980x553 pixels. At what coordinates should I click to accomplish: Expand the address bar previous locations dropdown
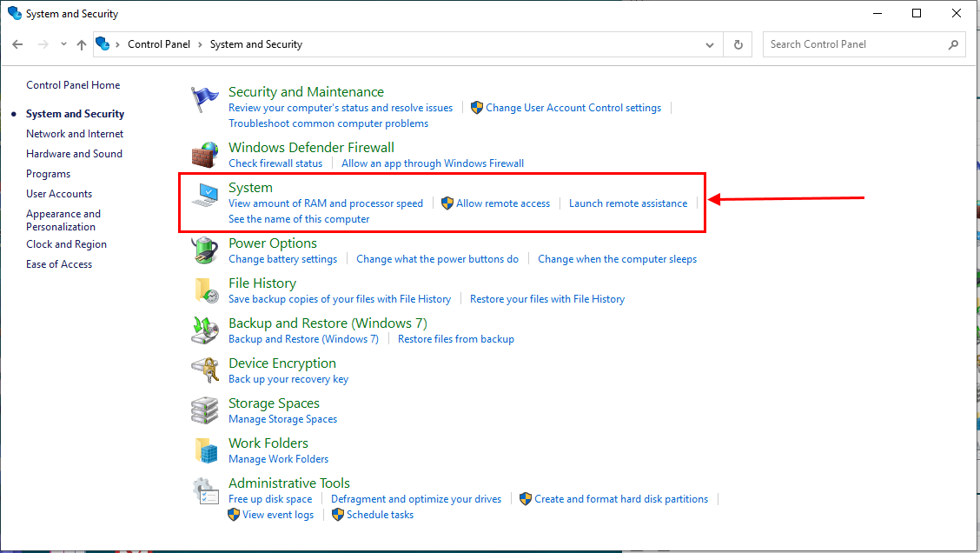710,44
